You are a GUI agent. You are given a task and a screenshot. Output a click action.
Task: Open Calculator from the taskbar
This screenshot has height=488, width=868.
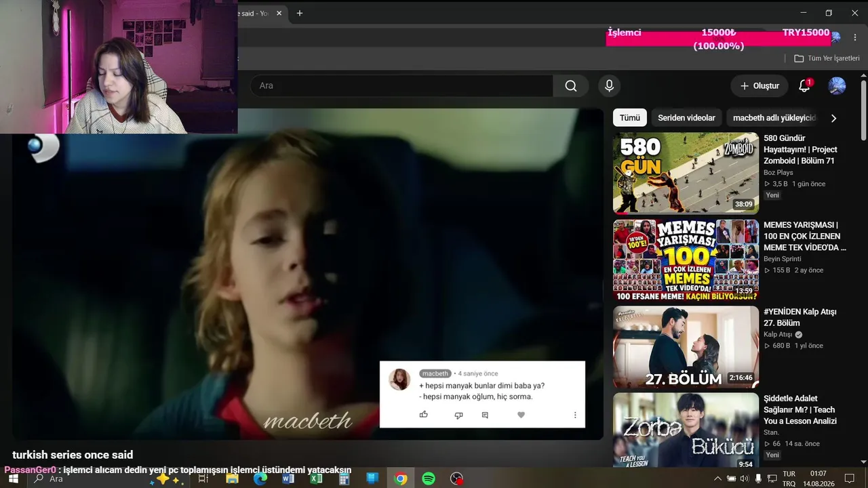click(x=344, y=479)
